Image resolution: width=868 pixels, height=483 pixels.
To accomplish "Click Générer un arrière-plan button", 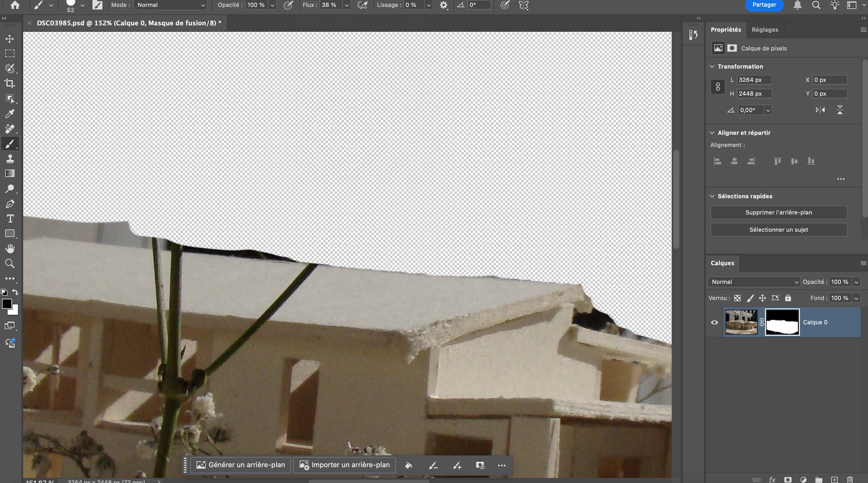I will 241,465.
